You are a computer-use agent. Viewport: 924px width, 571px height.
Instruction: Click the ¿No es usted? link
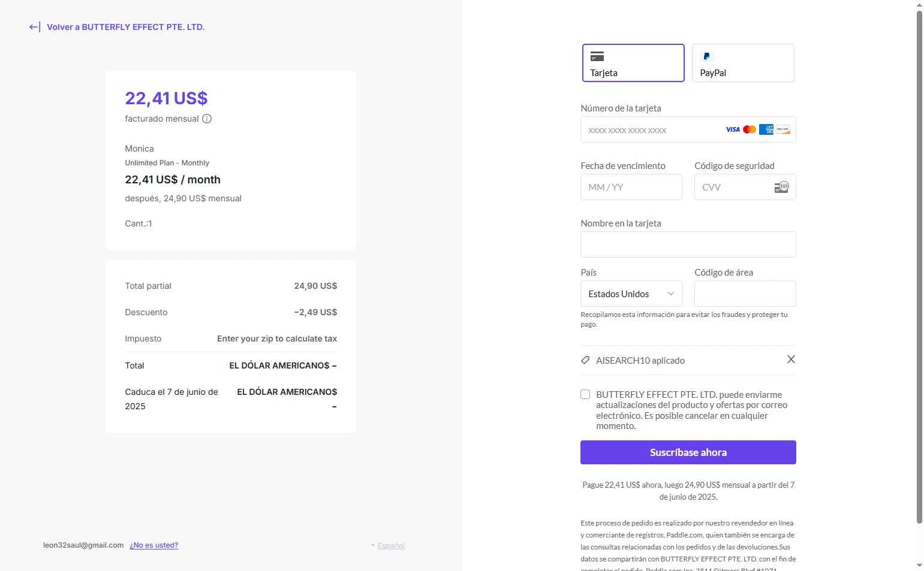coord(154,545)
